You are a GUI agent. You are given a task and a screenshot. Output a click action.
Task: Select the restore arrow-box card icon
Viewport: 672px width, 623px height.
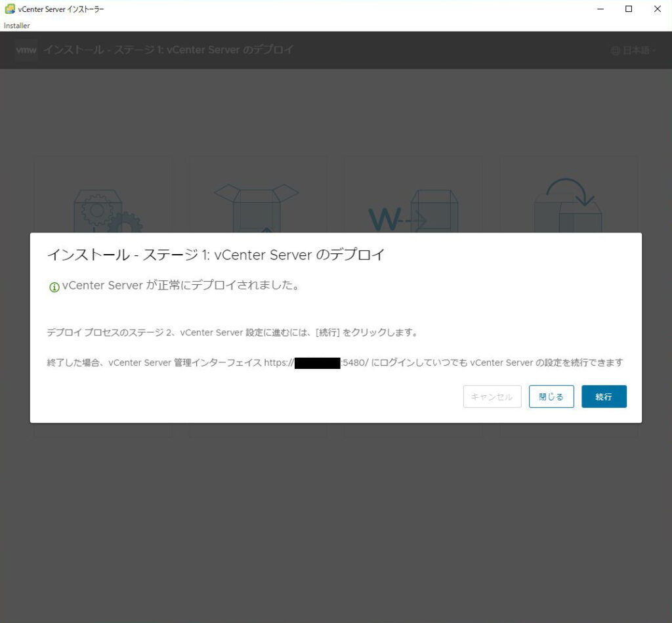[x=568, y=205]
